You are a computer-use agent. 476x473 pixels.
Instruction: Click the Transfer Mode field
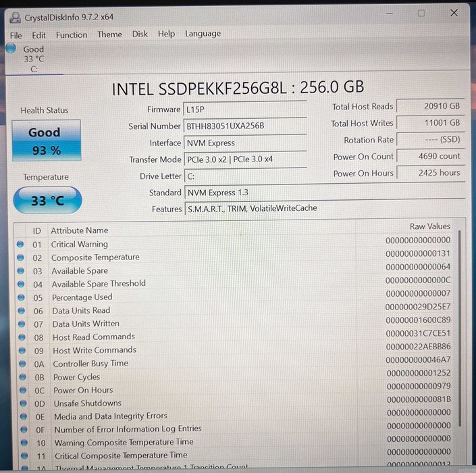click(x=246, y=159)
